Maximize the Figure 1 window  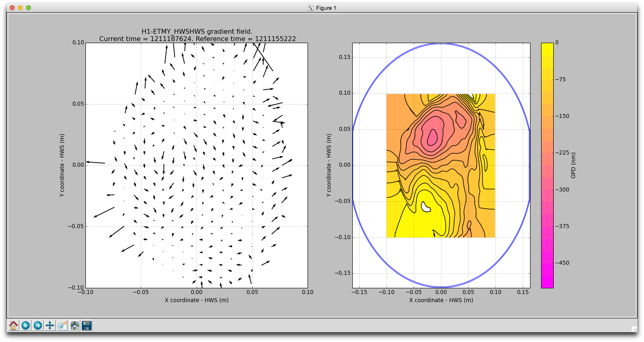click(x=28, y=8)
